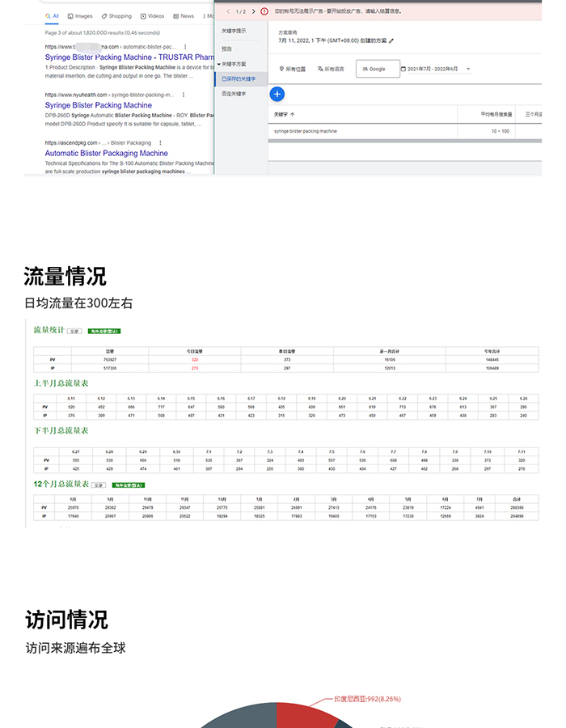Screen dimensions: 566x728
Task: Click total IP value 517306
Action: (x=109, y=368)
